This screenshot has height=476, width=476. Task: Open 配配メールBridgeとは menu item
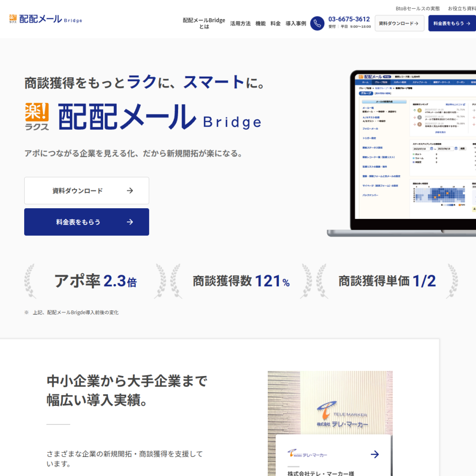[204, 23]
